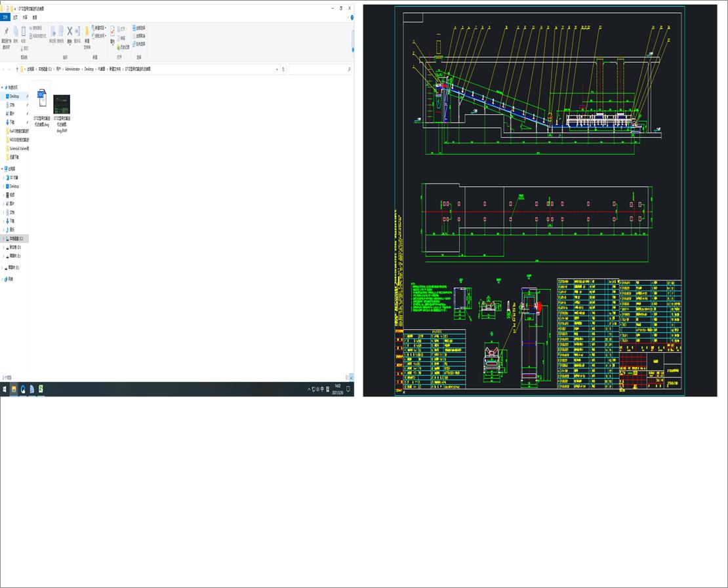Pin to Quick access ribbon icon
This screenshot has width=728, height=588.
6,31
